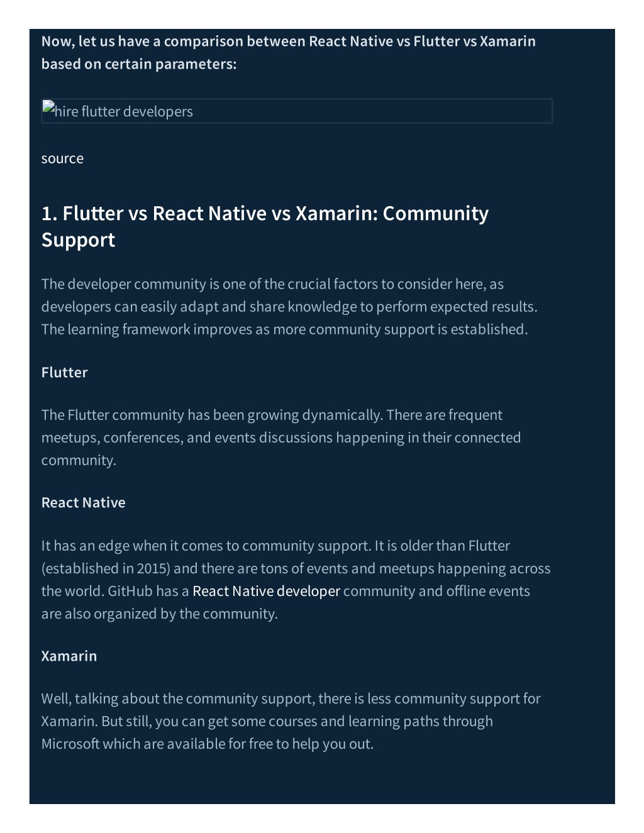The image size is (644, 833).
Task: Click the line 'based on certain parameters:'
Action: (x=139, y=64)
